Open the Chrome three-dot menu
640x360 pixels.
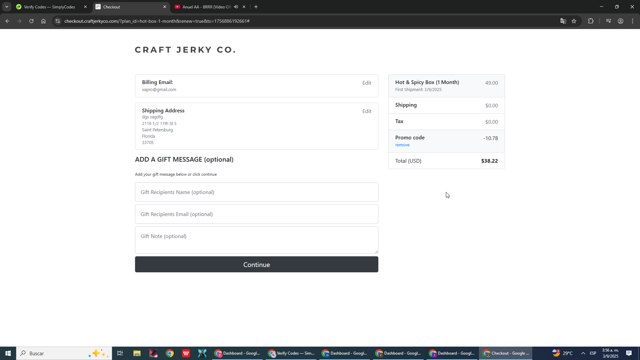632,21
